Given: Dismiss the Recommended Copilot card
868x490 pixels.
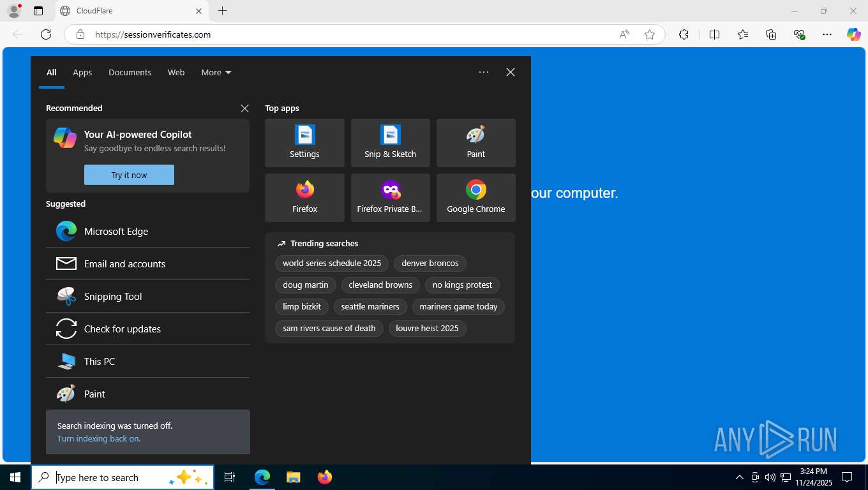Looking at the screenshot, I should tap(244, 108).
